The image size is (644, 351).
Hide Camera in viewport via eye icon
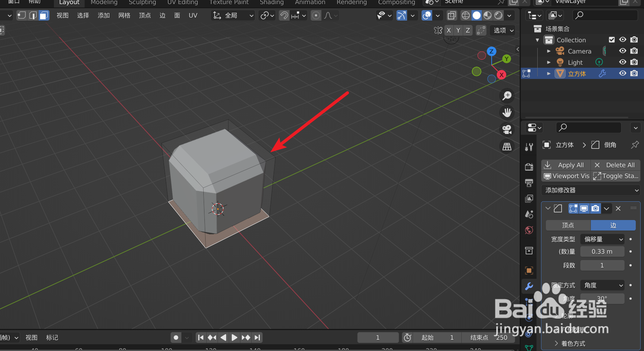coord(623,51)
